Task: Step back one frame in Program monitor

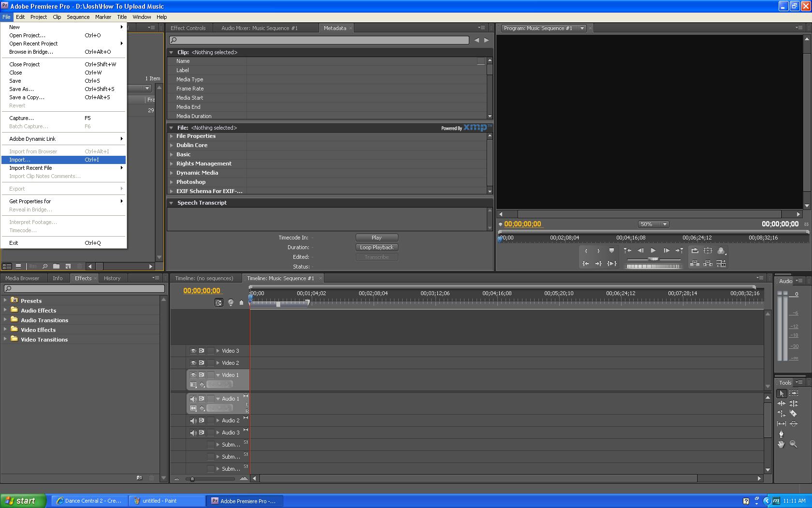Action: [640, 251]
